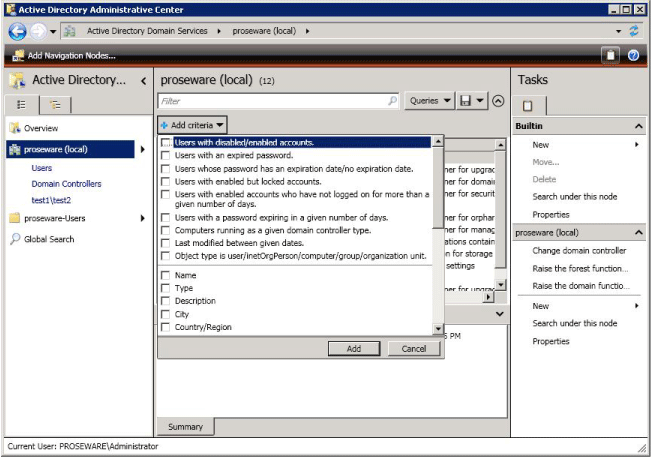Open the Domain Controllers link
This screenshot has width=651, height=457.
[66, 184]
